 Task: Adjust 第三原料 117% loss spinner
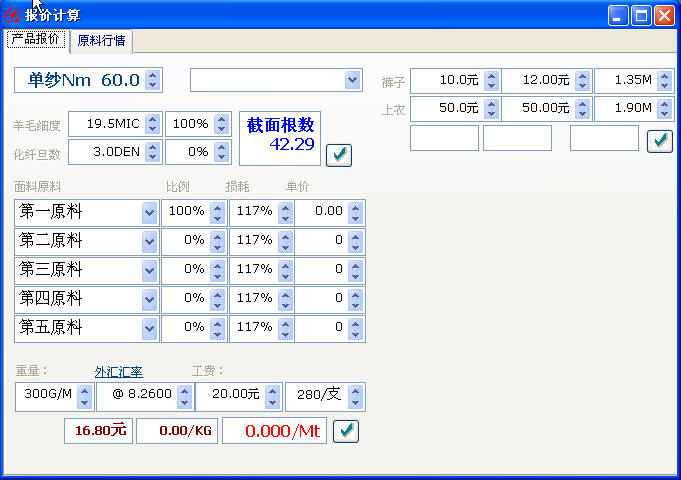285,271
